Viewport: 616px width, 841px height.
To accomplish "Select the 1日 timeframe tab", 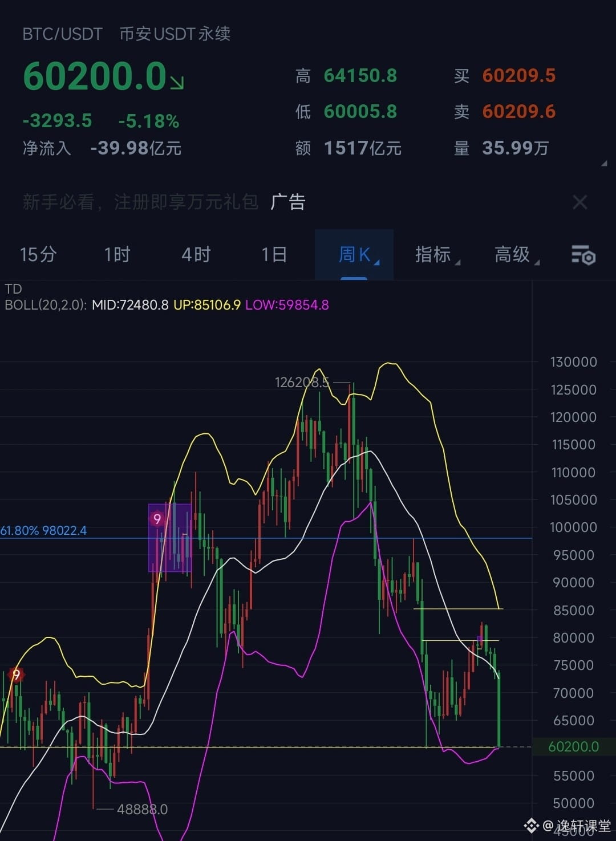I will (274, 254).
